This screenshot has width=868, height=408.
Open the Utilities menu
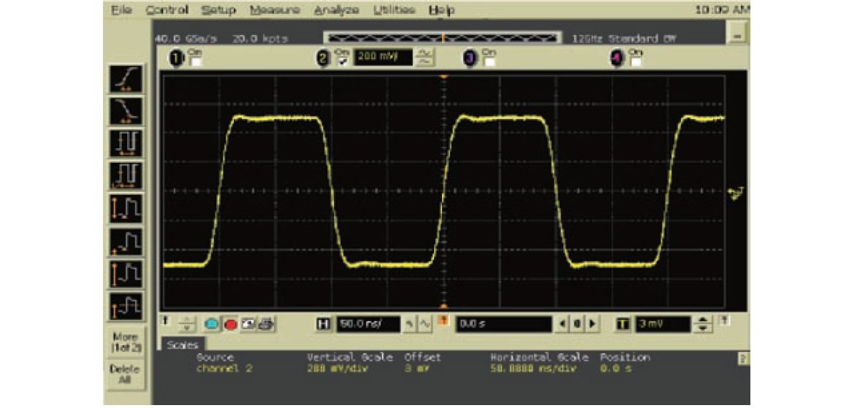tap(394, 10)
